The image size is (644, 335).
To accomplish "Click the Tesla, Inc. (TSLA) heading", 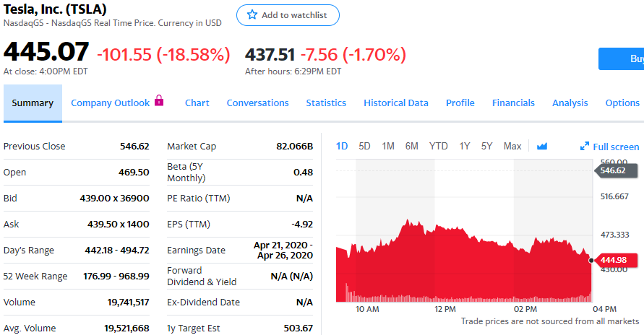I will (55, 9).
